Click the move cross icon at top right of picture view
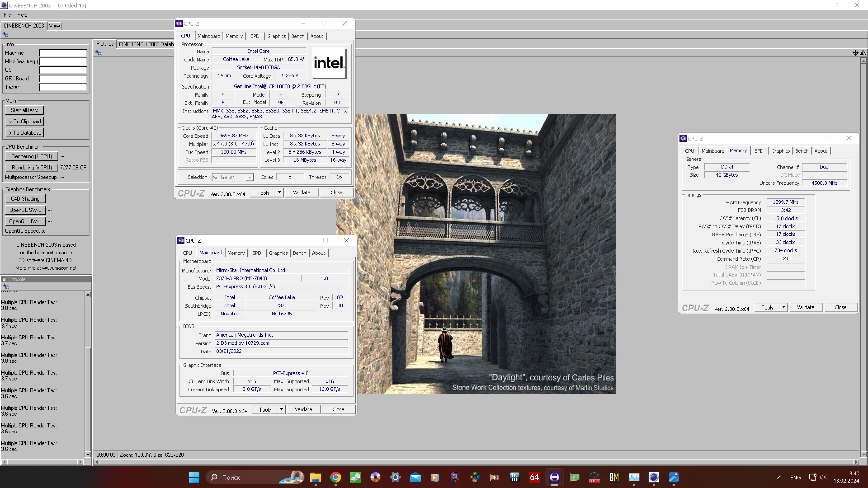Viewport: 868px width, 488px height. [856, 53]
